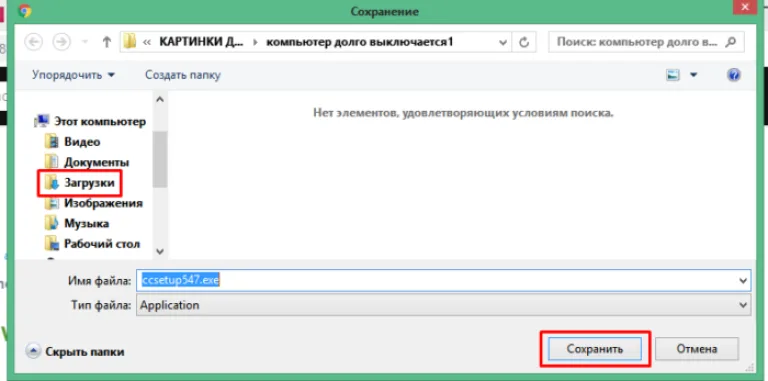Click the 'Отмена' button
This screenshot has height=381, width=768.
[696, 349]
